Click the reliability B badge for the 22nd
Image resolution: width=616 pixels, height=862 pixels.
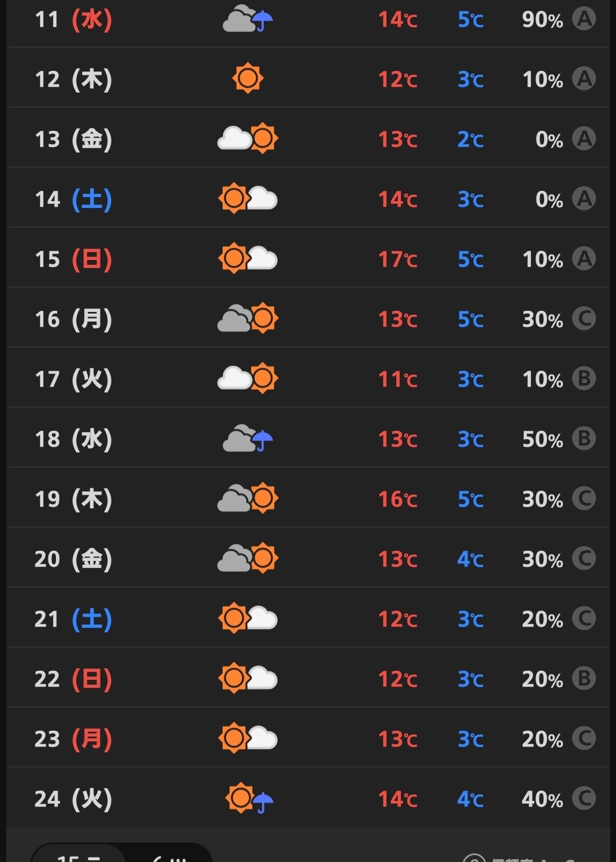[x=584, y=678]
